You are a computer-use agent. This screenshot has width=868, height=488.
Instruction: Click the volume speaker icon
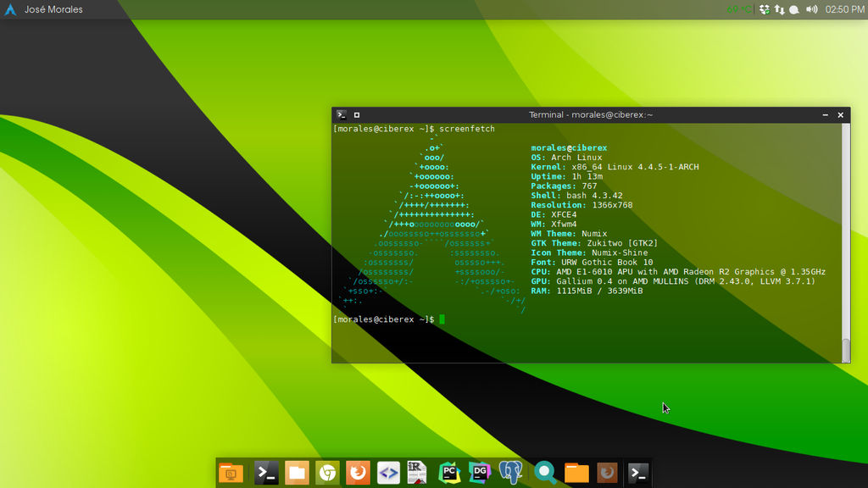(x=811, y=9)
